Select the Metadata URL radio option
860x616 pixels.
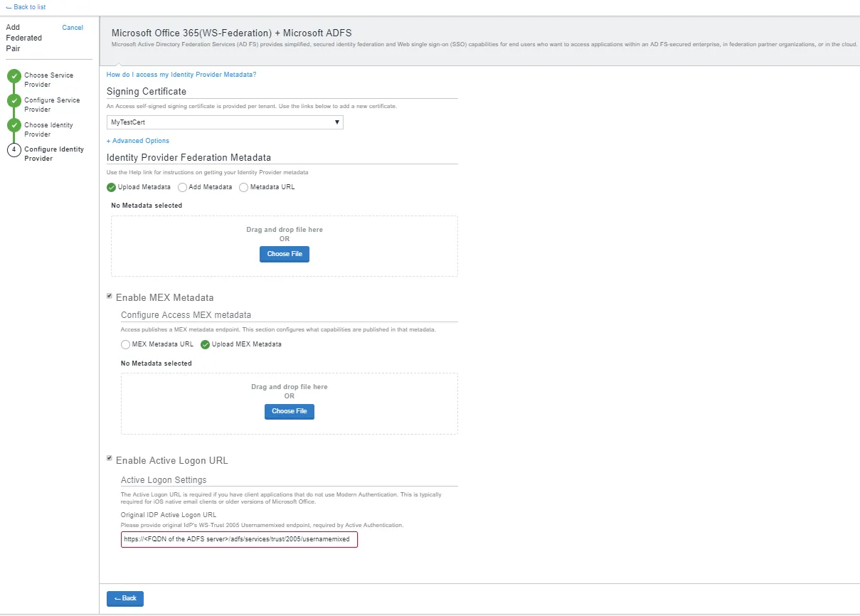244,187
